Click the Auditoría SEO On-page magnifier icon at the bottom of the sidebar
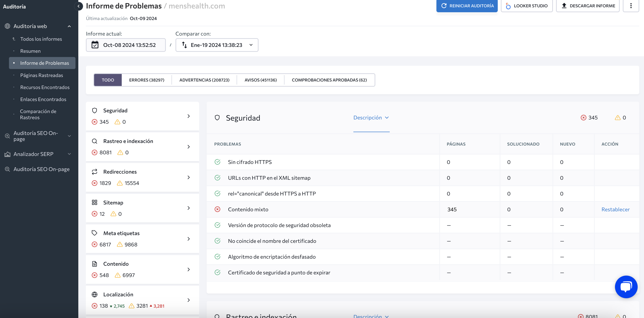644x318 pixels. tap(8, 169)
